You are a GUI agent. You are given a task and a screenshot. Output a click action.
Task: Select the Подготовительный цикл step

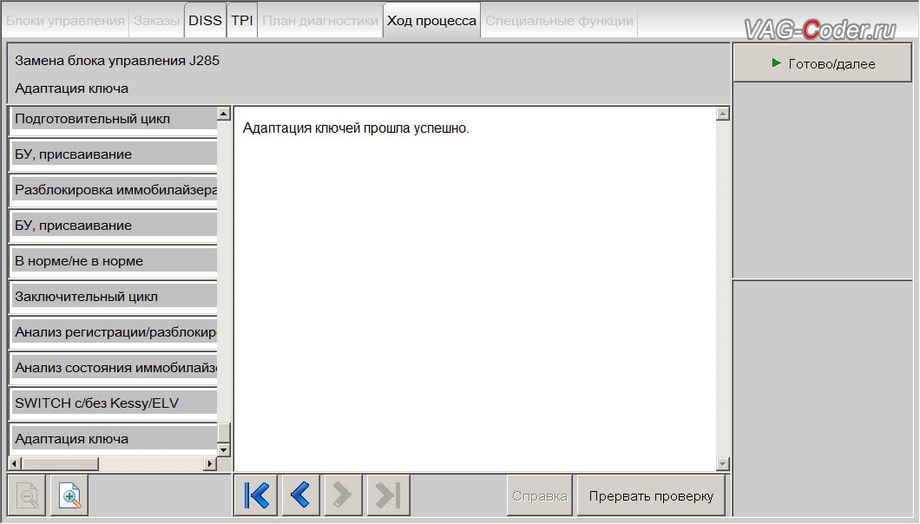(x=114, y=119)
